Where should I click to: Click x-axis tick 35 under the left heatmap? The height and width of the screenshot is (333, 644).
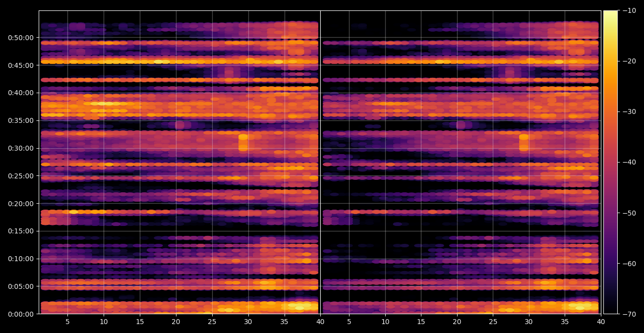click(x=284, y=322)
